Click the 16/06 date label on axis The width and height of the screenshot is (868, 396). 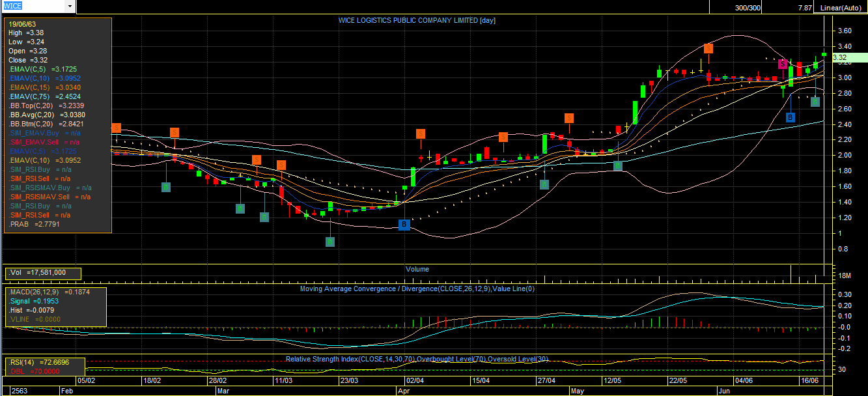coord(809,380)
